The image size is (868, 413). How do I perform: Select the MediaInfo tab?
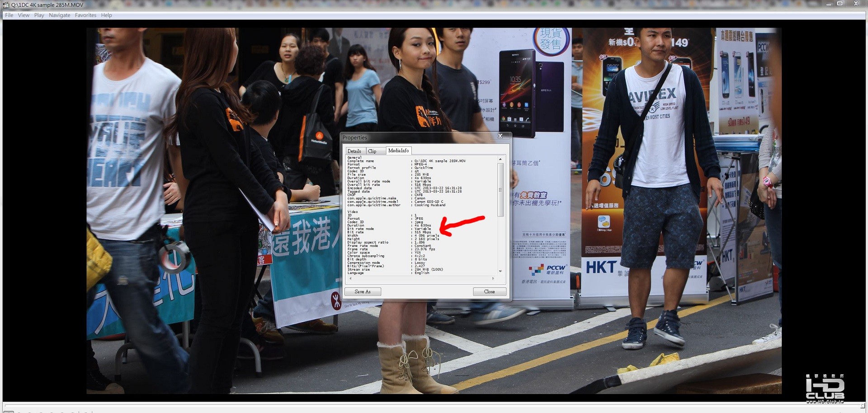tap(398, 150)
